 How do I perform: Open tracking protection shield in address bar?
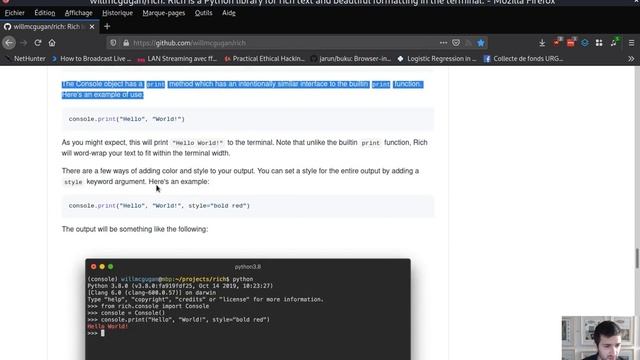pos(113,43)
